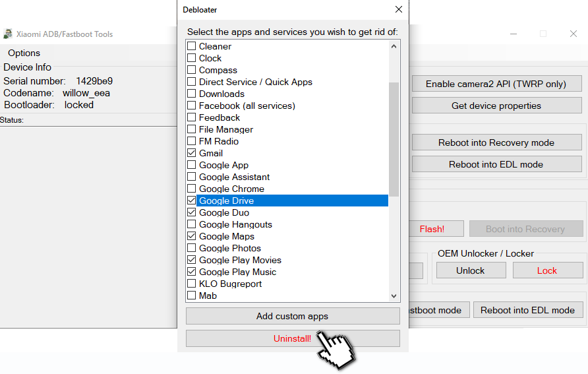Check the Google Hangouts checkbox
The width and height of the screenshot is (588, 374).
click(191, 224)
